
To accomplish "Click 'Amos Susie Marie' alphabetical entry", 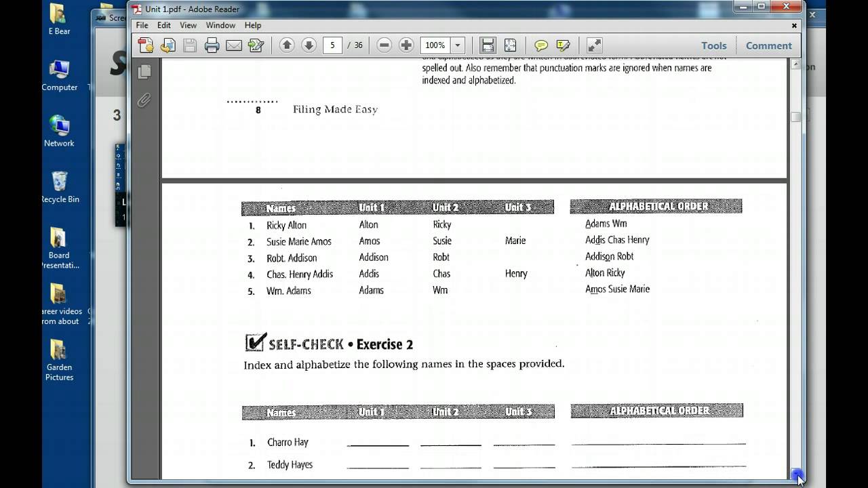I will [x=617, y=289].
